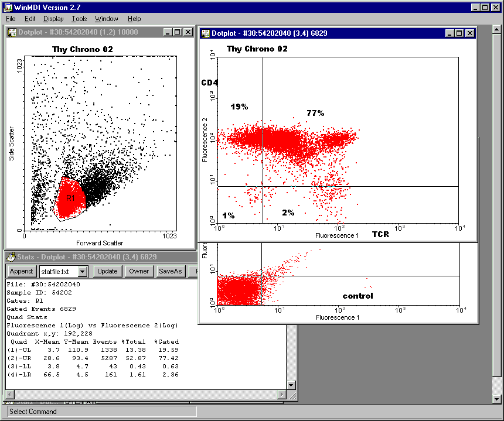Click the stats horizontal scrollbar left arrow

pyautogui.click(x=10, y=395)
